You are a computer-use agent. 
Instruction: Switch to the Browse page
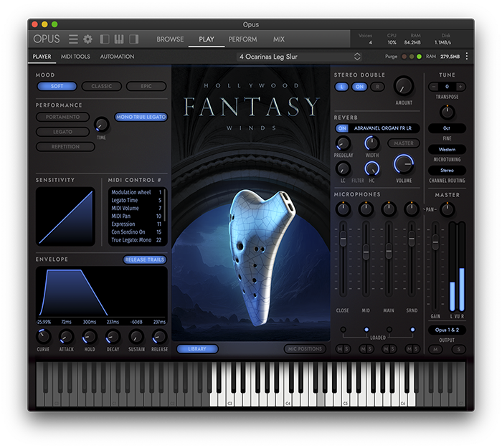pos(170,39)
